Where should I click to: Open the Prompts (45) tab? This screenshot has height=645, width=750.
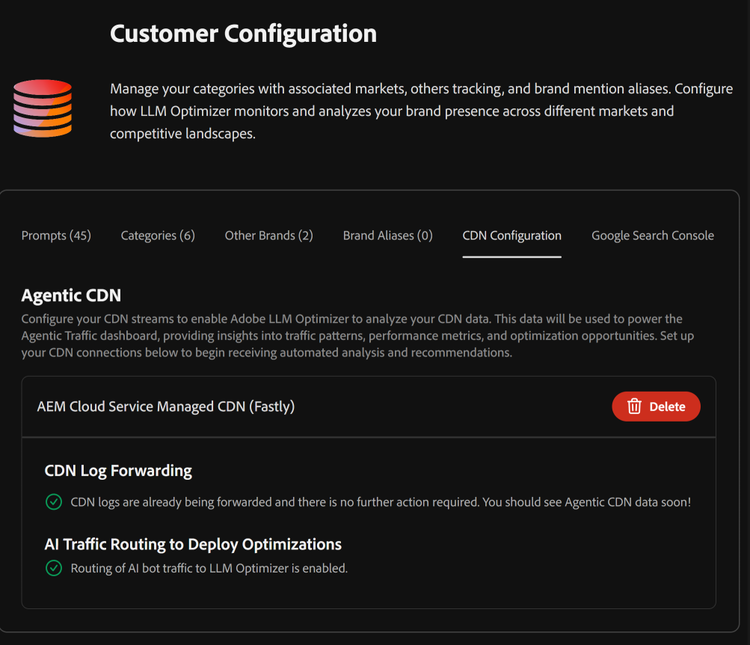pyautogui.click(x=56, y=235)
